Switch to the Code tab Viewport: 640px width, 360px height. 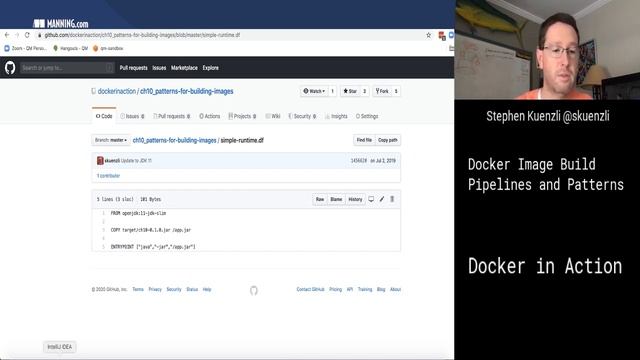click(x=104, y=116)
